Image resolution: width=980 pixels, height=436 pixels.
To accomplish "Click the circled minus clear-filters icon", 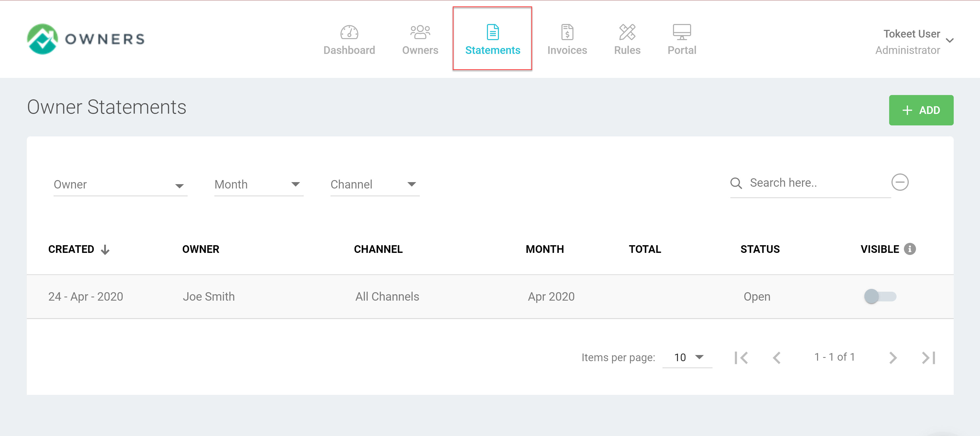I will pos(900,182).
